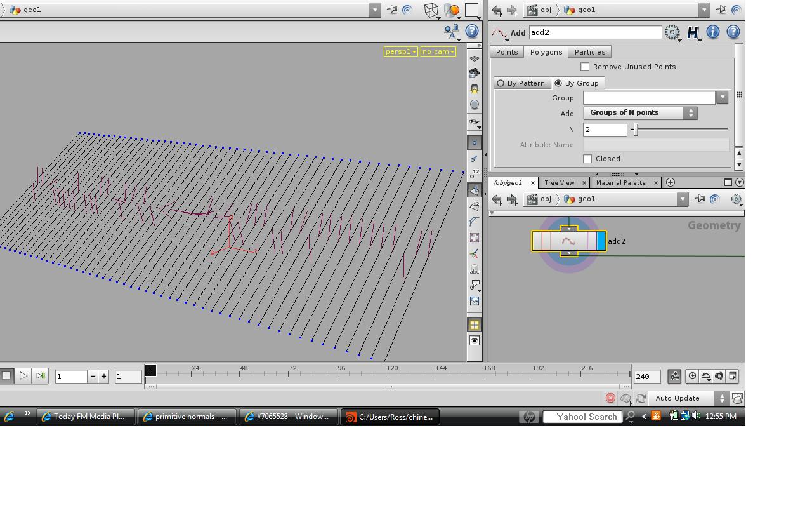Click the Yahoo! Search box in taskbar
Viewport: 812px width, 508px height.
tap(583, 417)
